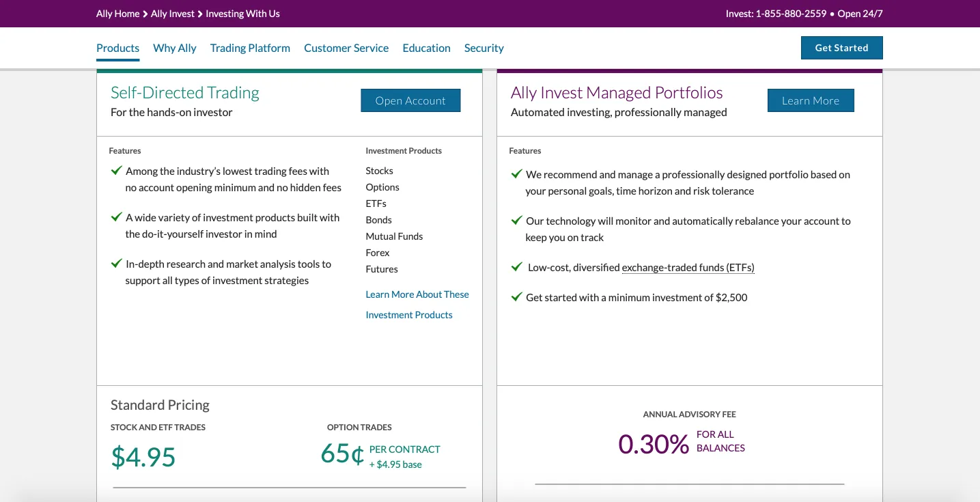Click Open Account for Self-Directed Trading
This screenshot has height=502, width=980.
tap(410, 100)
